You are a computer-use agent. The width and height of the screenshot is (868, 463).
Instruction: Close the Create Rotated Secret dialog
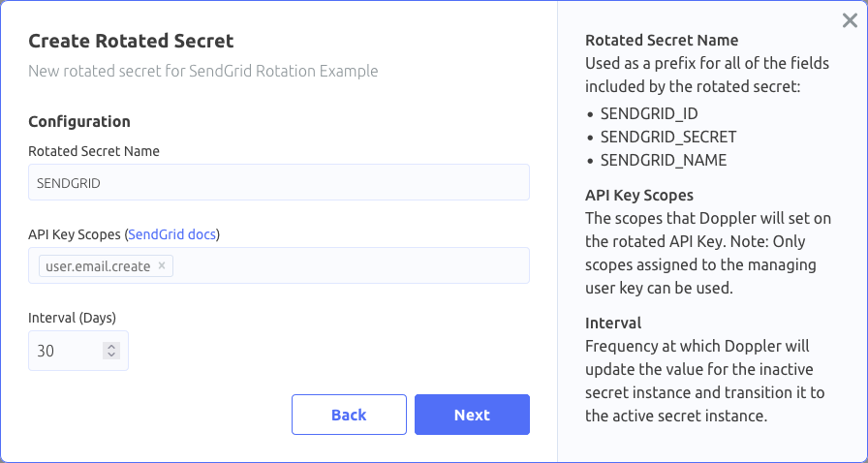pos(850,21)
